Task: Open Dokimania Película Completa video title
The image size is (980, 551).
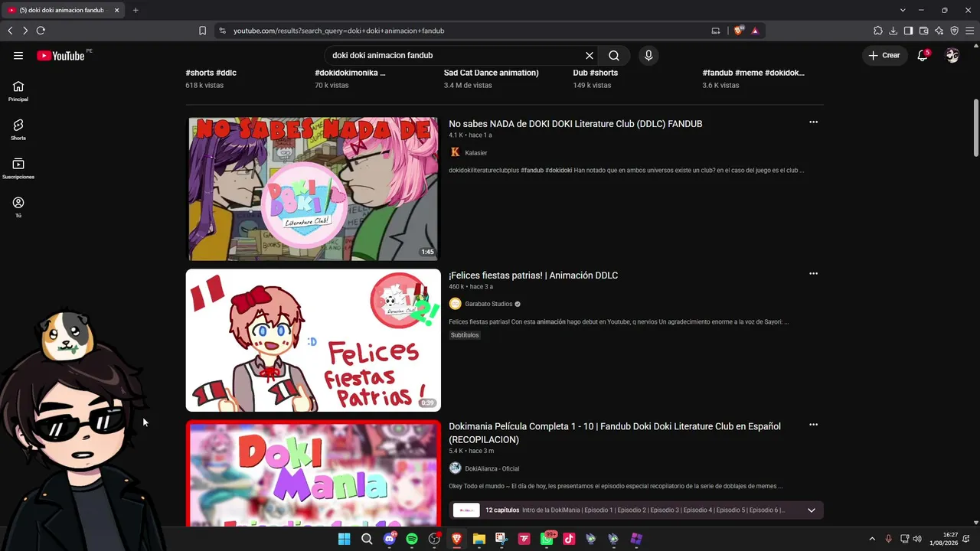Action: click(615, 433)
